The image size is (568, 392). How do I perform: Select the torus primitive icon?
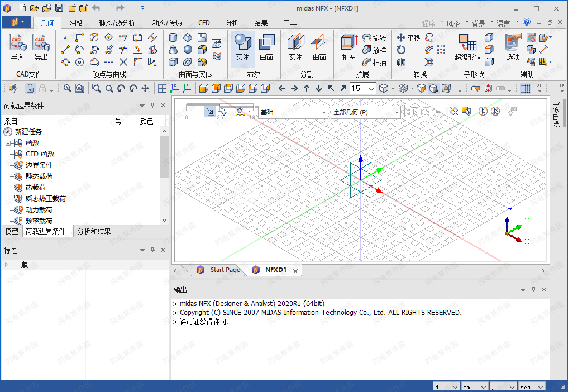188,62
